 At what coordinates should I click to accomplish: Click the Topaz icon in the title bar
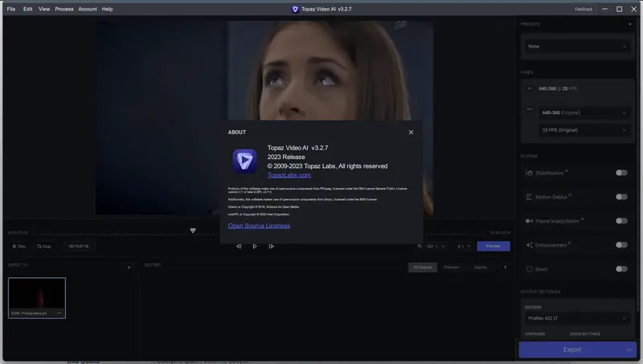(295, 9)
